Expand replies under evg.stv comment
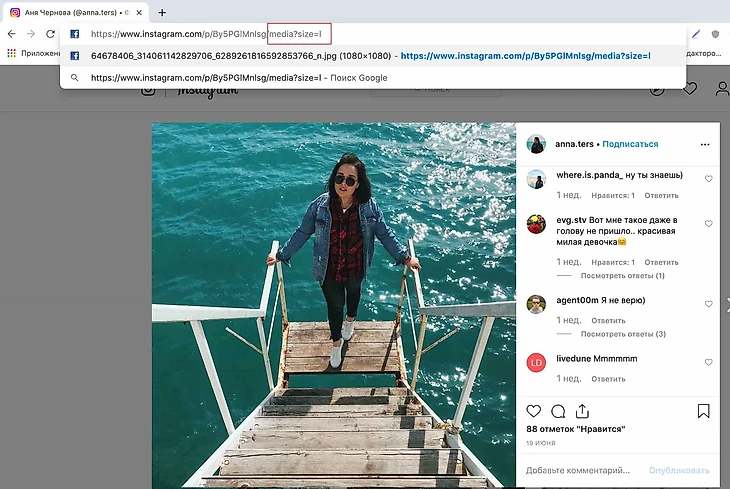This screenshot has height=489, width=730. click(623, 275)
